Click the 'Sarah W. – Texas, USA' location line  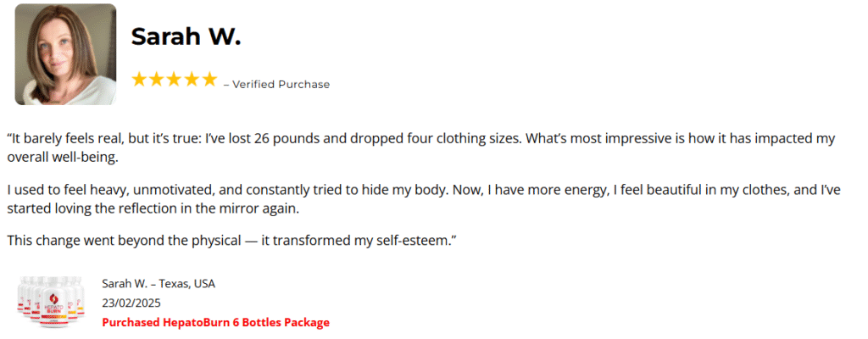[158, 283]
